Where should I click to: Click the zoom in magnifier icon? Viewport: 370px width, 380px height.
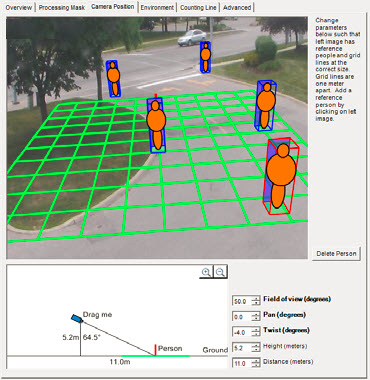coord(206,272)
